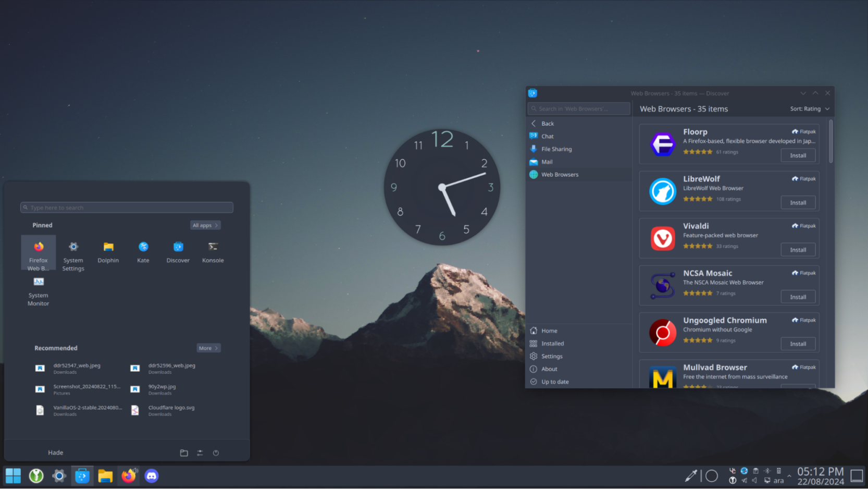This screenshot has height=489, width=868.
Task: Expand More recommended files
Action: (x=208, y=348)
